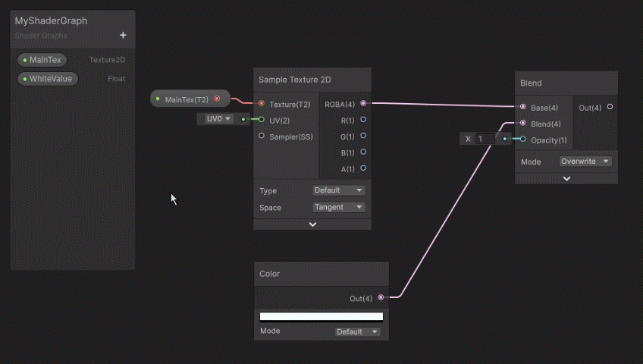The width and height of the screenshot is (643, 364).
Task: Open the Type Default dropdown
Action: click(x=339, y=190)
